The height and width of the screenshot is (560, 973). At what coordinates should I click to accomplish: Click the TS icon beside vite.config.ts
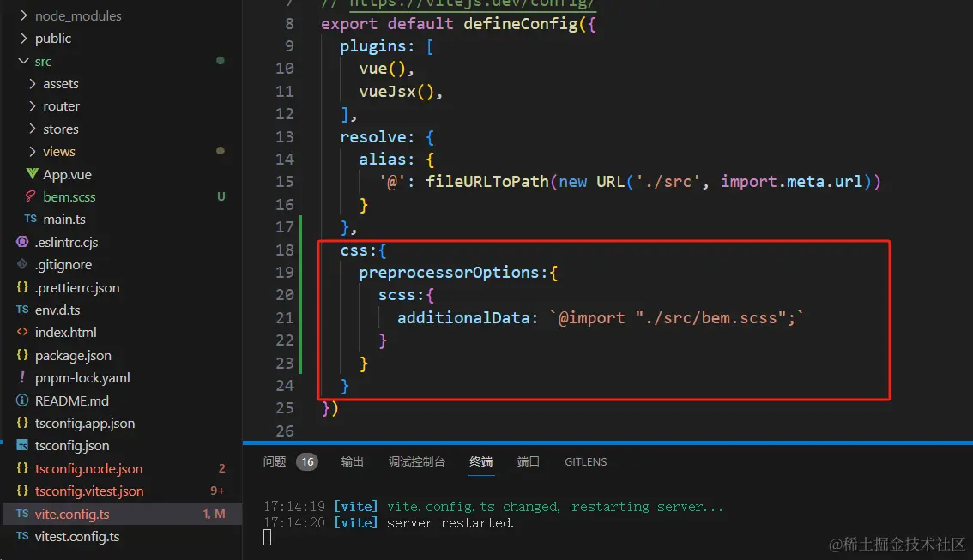point(22,514)
